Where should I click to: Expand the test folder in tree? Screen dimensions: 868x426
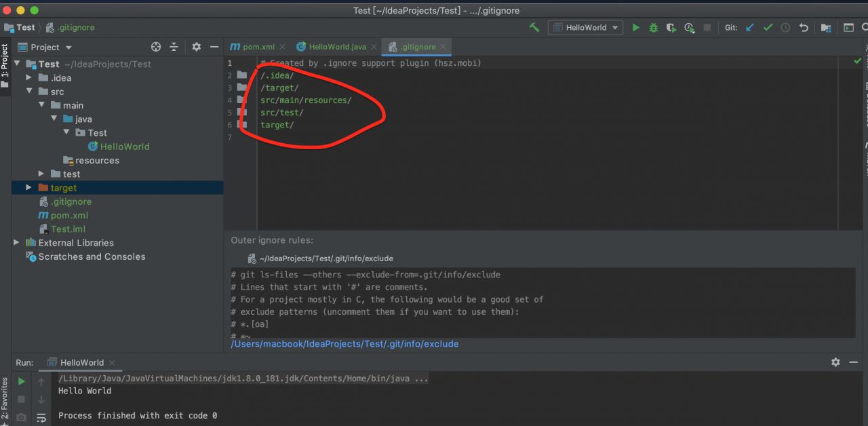pyautogui.click(x=41, y=174)
